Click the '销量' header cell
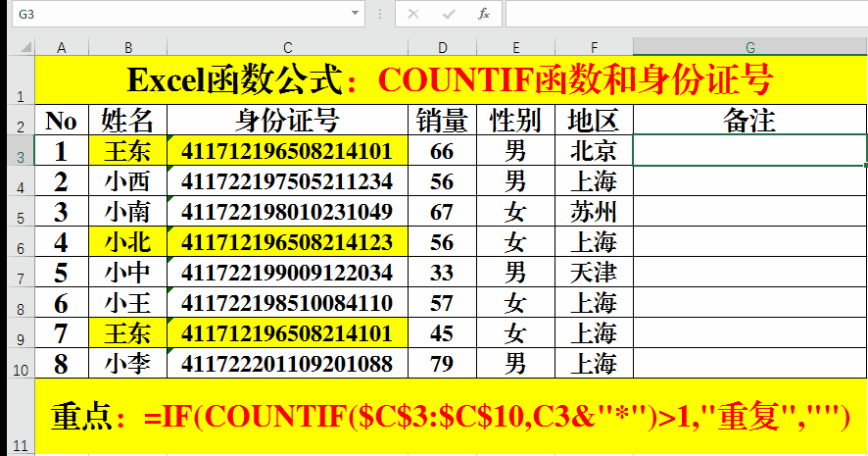 (x=442, y=120)
